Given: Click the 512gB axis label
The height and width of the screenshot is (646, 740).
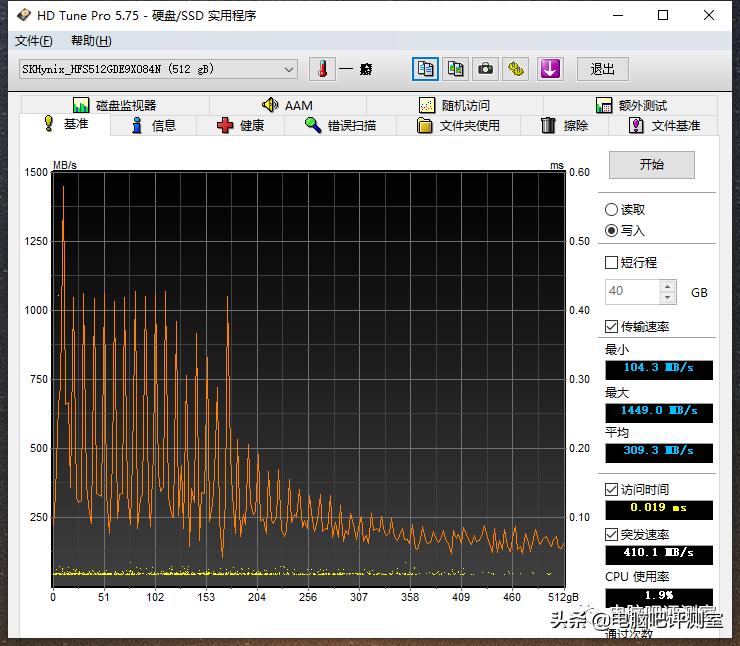Looking at the screenshot, I should pos(563,597).
